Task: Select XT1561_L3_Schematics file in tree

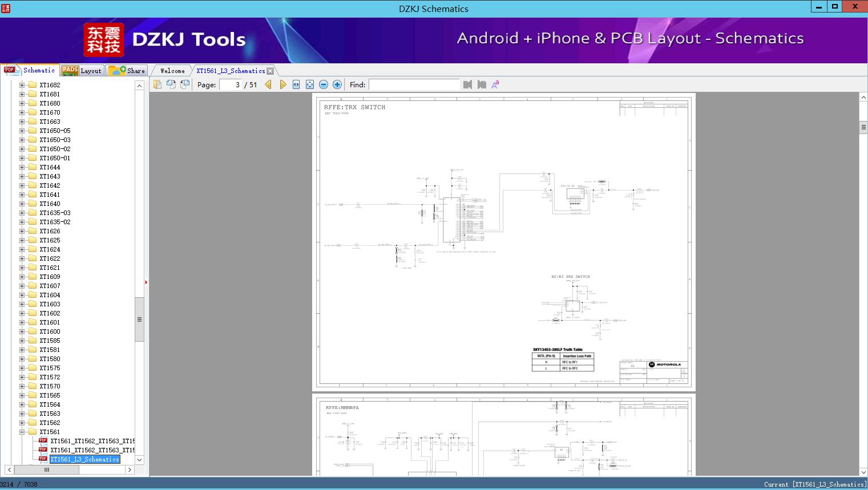Action: click(x=84, y=459)
